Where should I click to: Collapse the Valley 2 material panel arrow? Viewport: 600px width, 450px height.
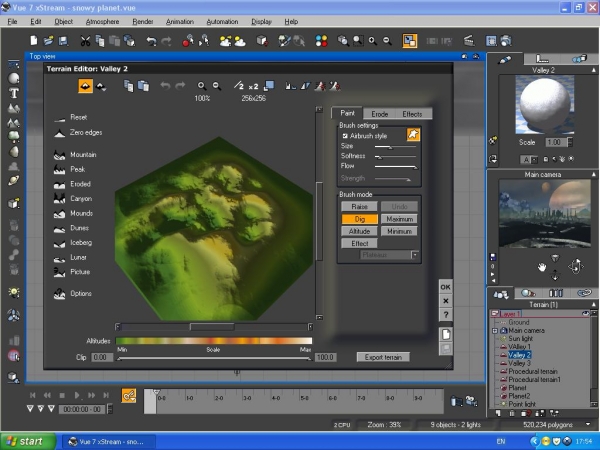[593, 70]
